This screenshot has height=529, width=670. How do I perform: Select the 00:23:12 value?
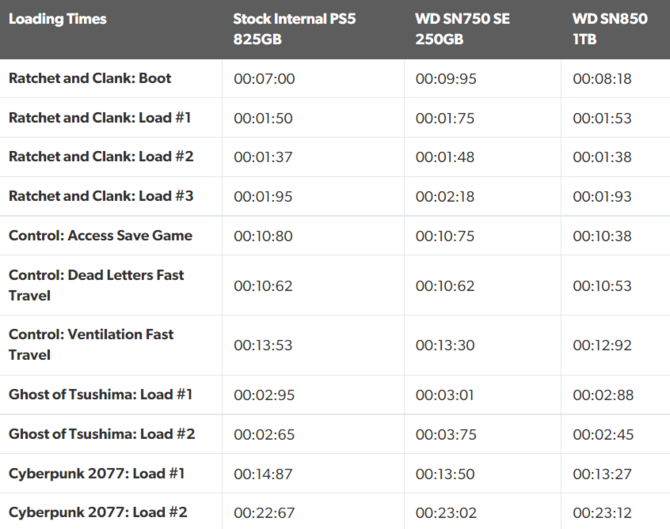(603, 513)
